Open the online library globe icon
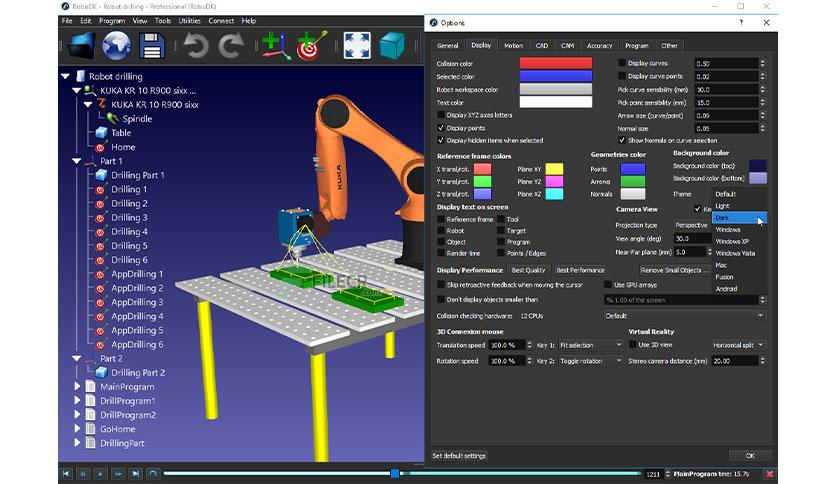The width and height of the screenshot is (836, 484). click(116, 46)
